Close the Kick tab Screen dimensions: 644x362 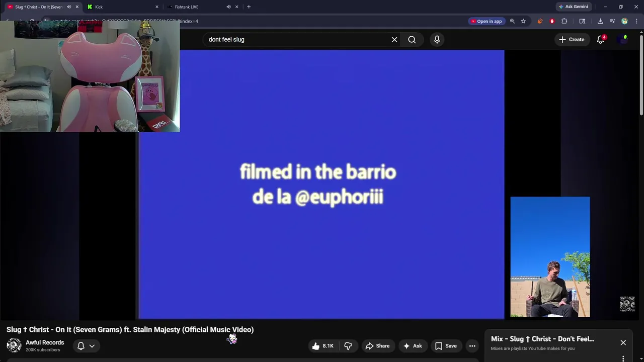[157, 7]
